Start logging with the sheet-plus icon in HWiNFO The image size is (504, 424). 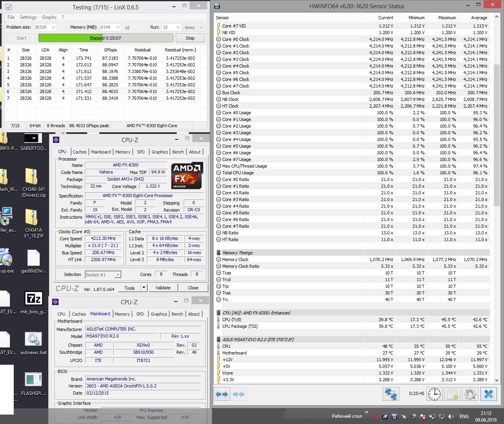coord(453,394)
